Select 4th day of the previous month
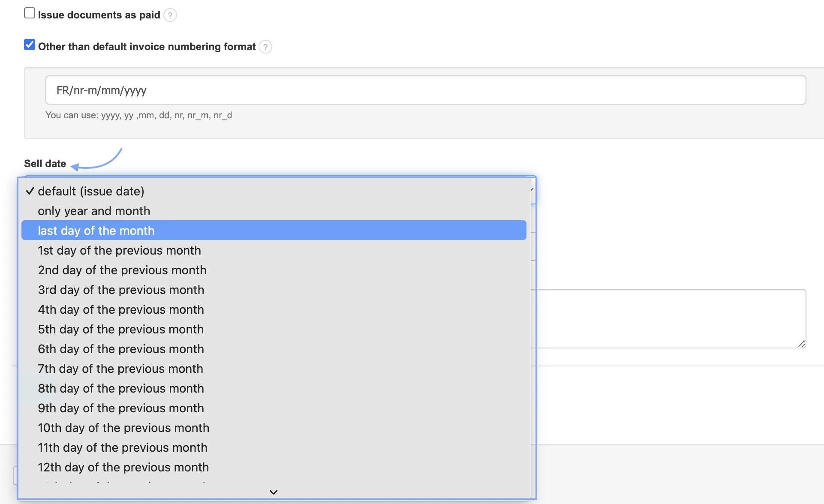The image size is (824, 504). [x=121, y=309]
